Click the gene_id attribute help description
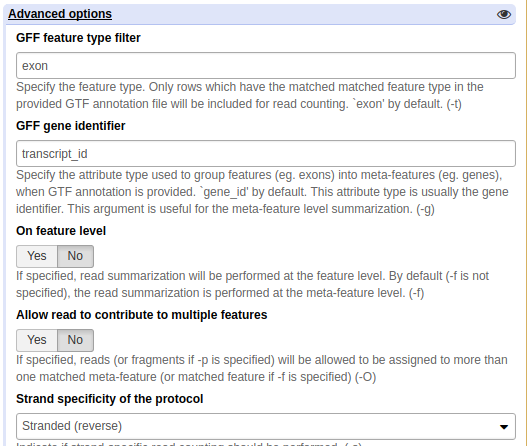 [x=262, y=192]
